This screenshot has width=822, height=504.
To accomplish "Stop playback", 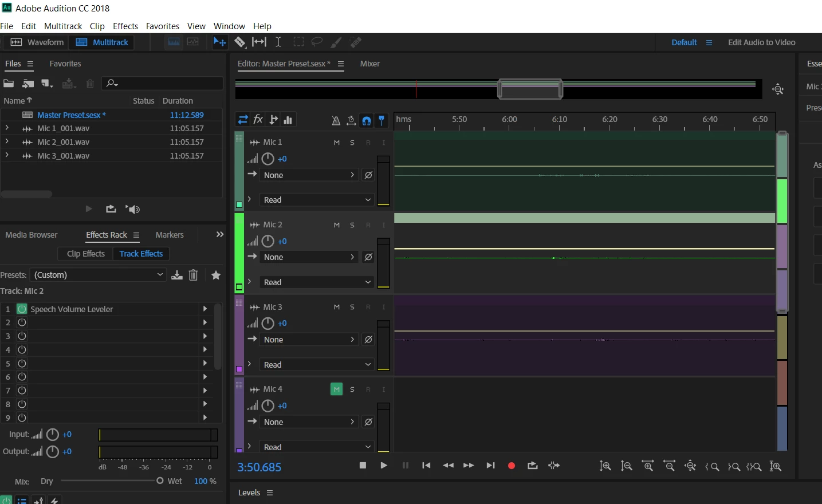I will click(363, 466).
